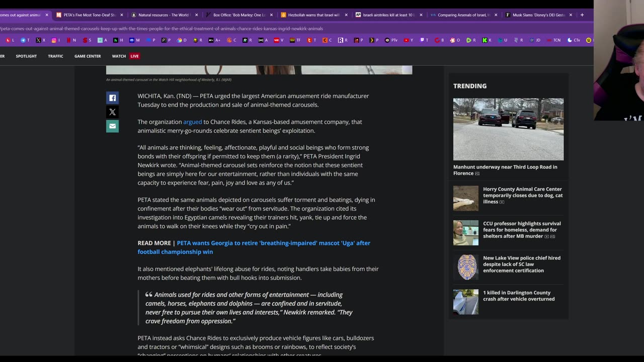Open a new browser tab
Viewport: 644px width, 362px height.
[582, 15]
